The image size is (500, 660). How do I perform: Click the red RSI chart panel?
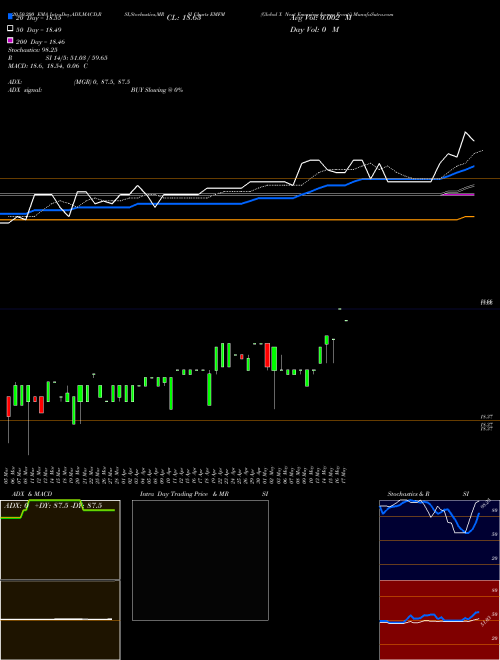coord(439,620)
